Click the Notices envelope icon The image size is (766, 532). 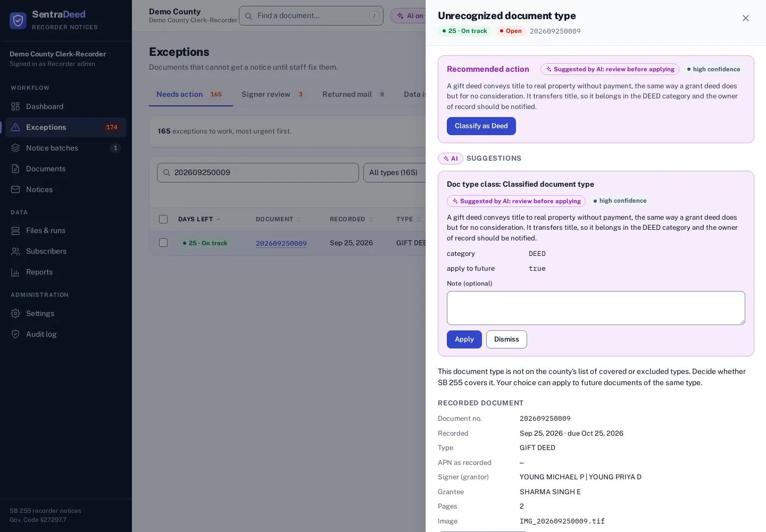coord(15,189)
